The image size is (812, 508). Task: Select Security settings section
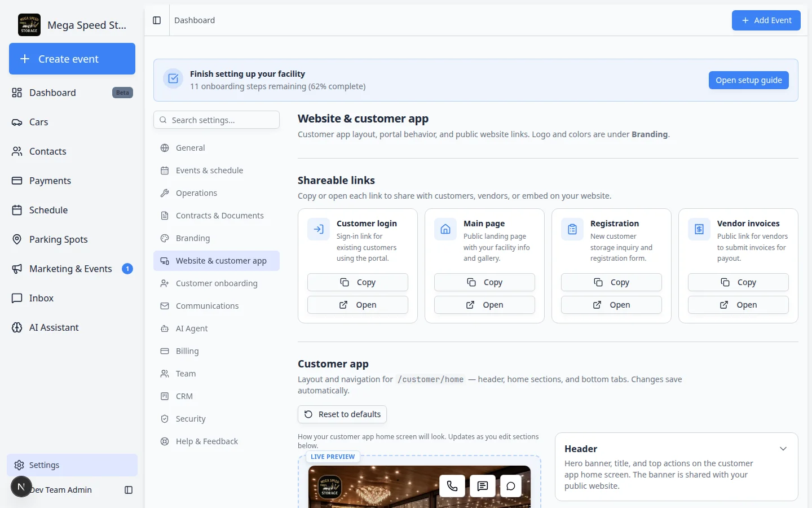point(217,419)
